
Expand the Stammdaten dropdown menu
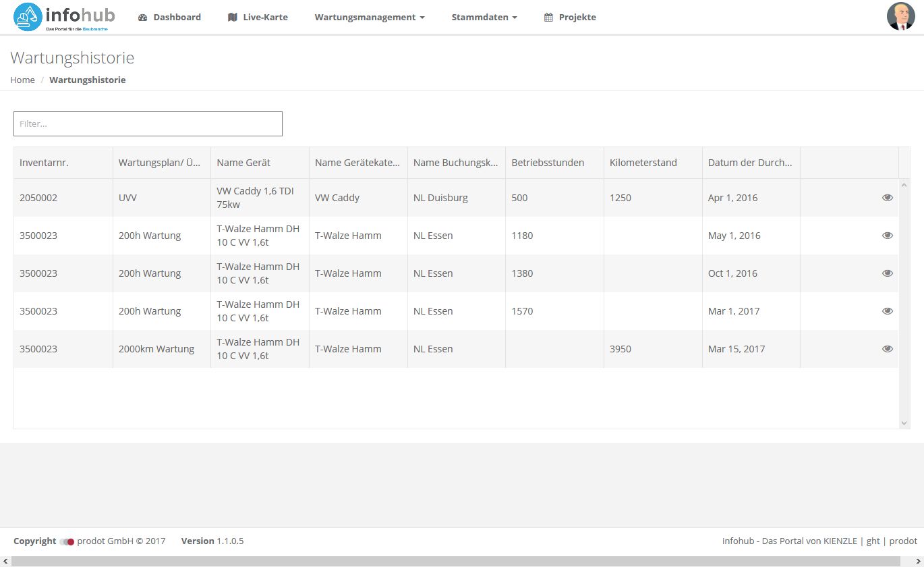coord(484,17)
